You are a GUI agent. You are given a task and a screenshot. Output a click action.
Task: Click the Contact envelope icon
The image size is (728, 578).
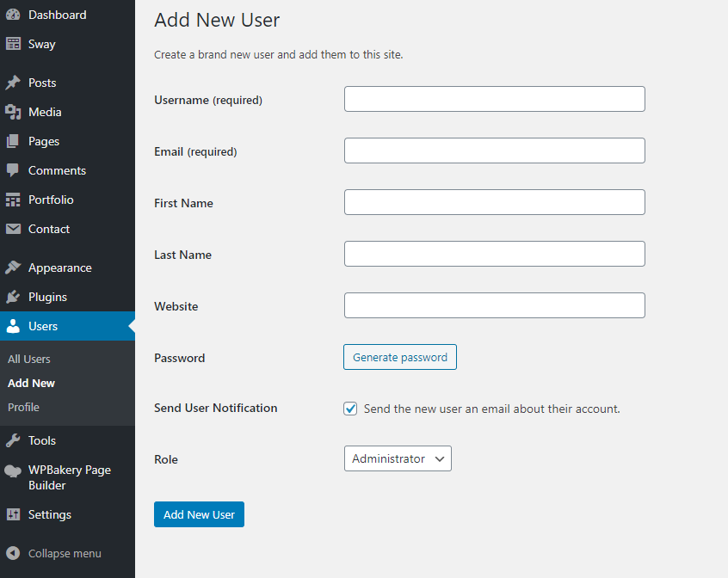[x=13, y=229]
